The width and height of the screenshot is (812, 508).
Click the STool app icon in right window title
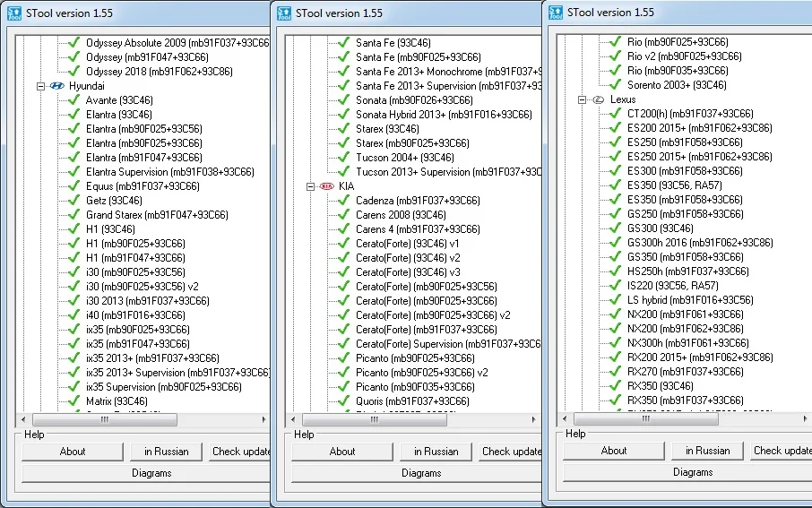tap(556, 13)
